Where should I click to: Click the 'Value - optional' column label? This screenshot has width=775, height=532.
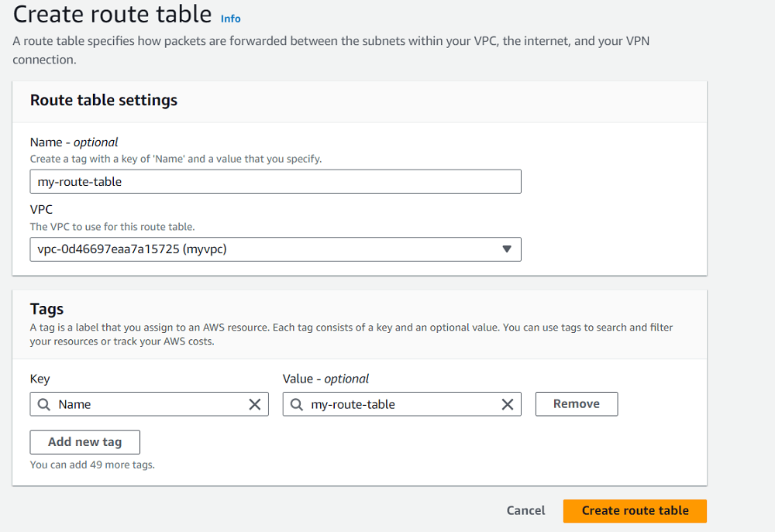pyautogui.click(x=325, y=379)
